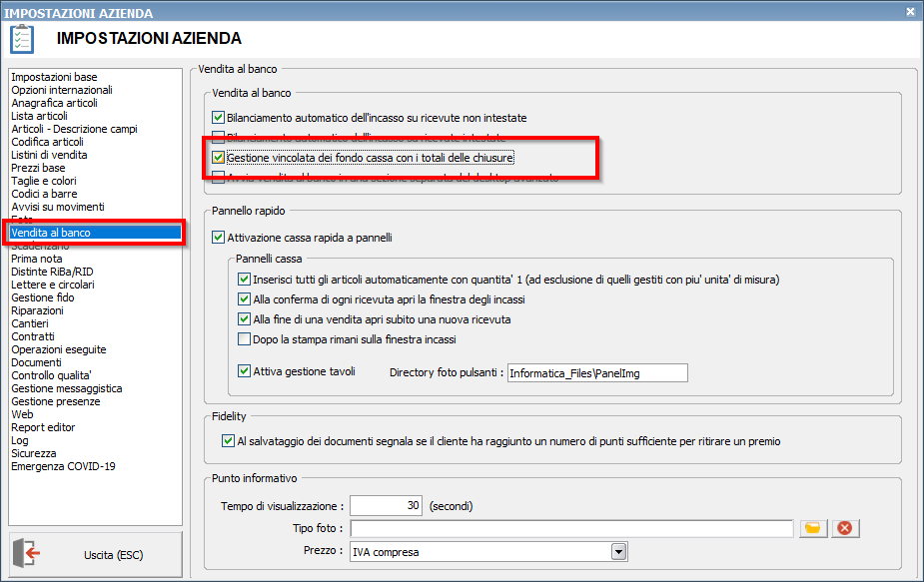Uncheck Gestione vincolata dei fondo cassa
Viewport: 924px width, 582px height.
tap(219, 158)
